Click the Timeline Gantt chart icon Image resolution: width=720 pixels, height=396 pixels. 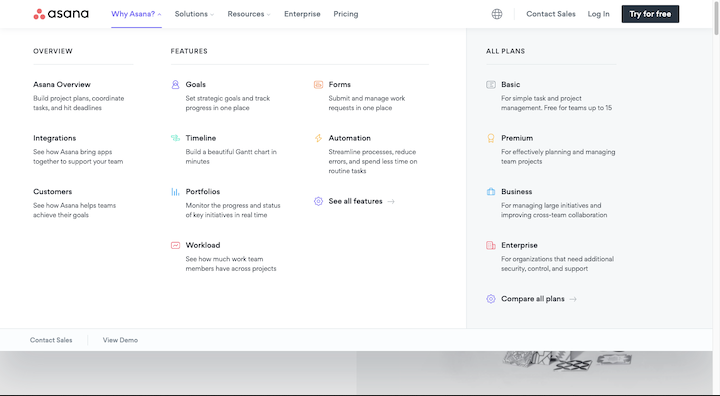tap(175, 138)
